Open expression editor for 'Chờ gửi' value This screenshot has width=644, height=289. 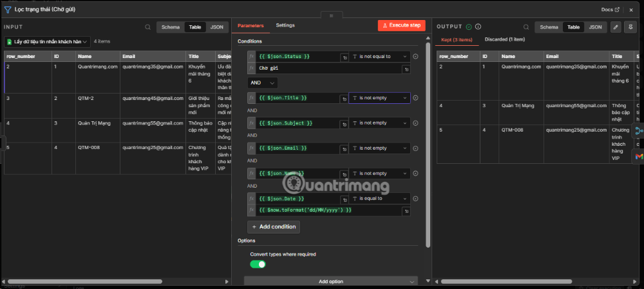click(x=406, y=69)
